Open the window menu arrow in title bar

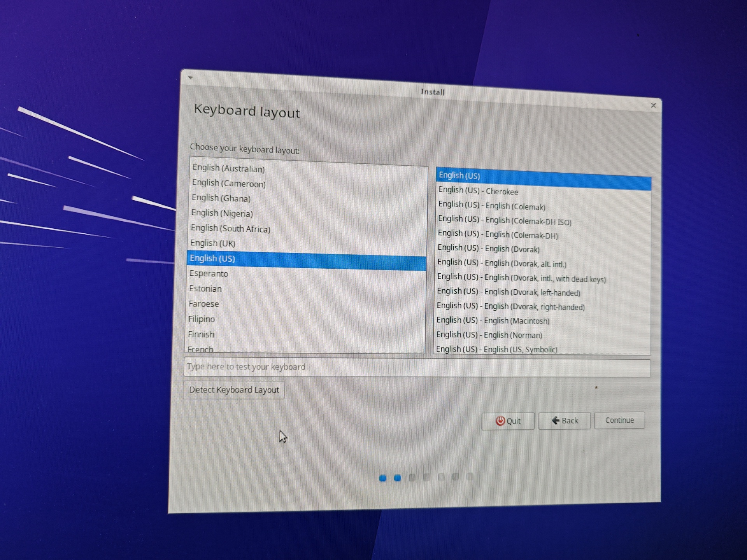(191, 78)
